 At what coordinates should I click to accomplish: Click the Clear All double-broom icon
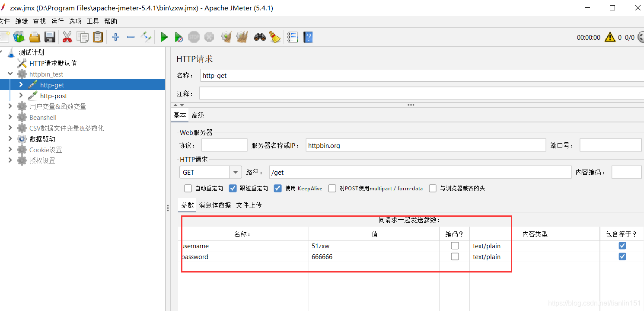pyautogui.click(x=242, y=37)
